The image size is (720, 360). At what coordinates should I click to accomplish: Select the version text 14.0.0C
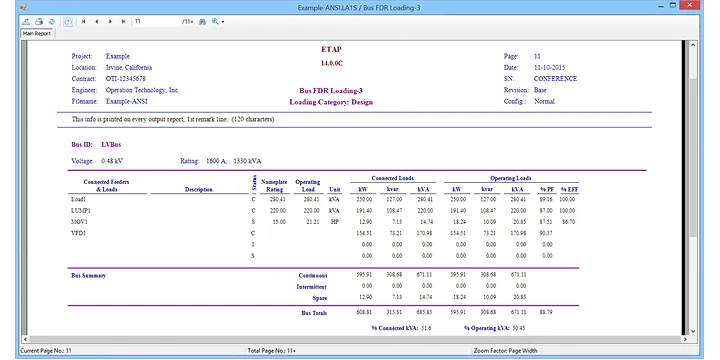(x=332, y=64)
